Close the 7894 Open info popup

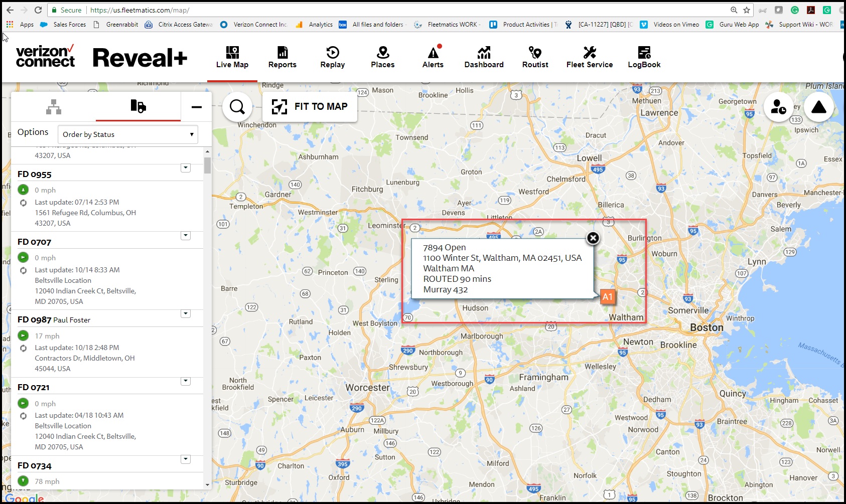pos(593,238)
